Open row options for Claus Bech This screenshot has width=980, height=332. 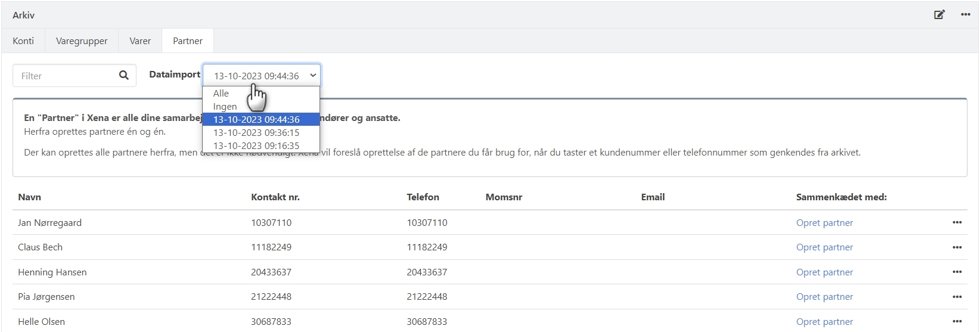pos(957,247)
